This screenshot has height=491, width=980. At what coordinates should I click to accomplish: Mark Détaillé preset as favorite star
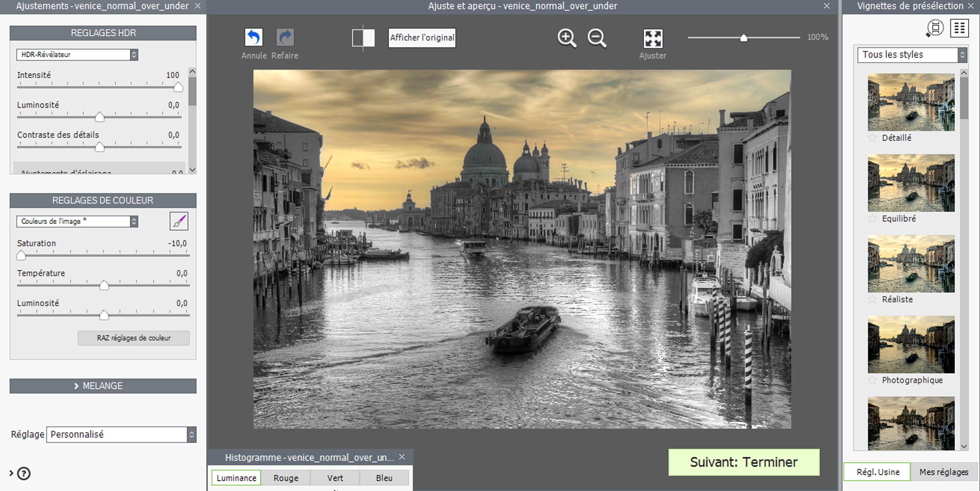point(873,137)
